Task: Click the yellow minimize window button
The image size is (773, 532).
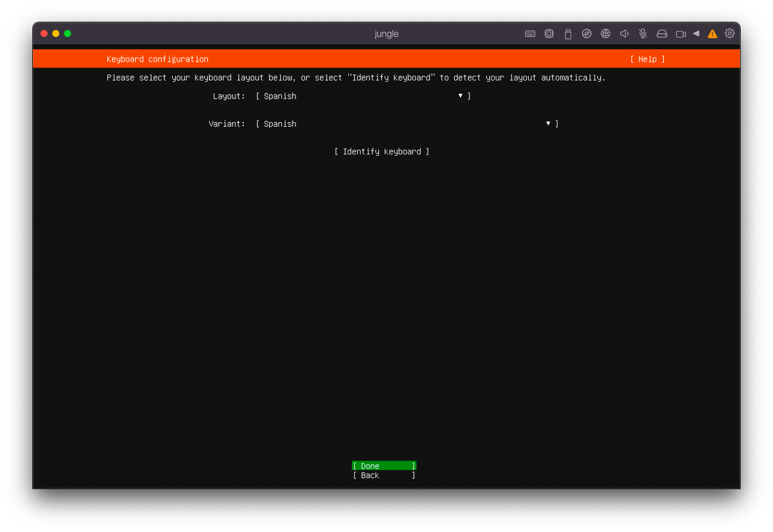Action: coord(56,33)
